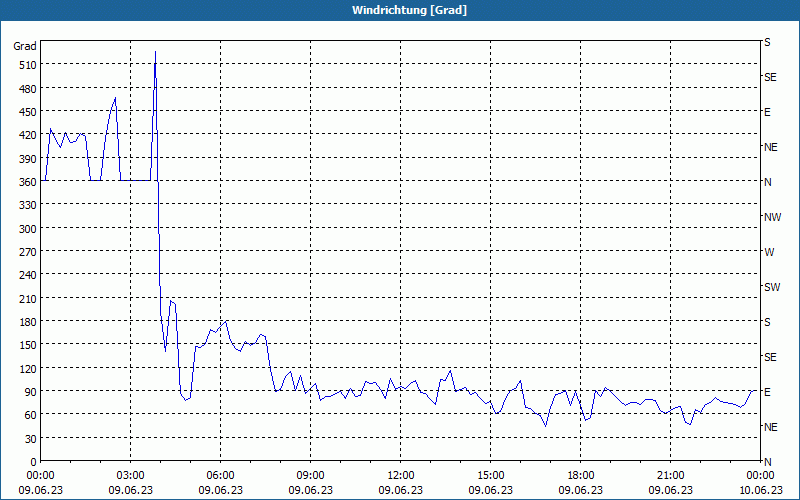This screenshot has height=500, width=800.
Task: Select the 18:00 time label
Action: (581, 476)
